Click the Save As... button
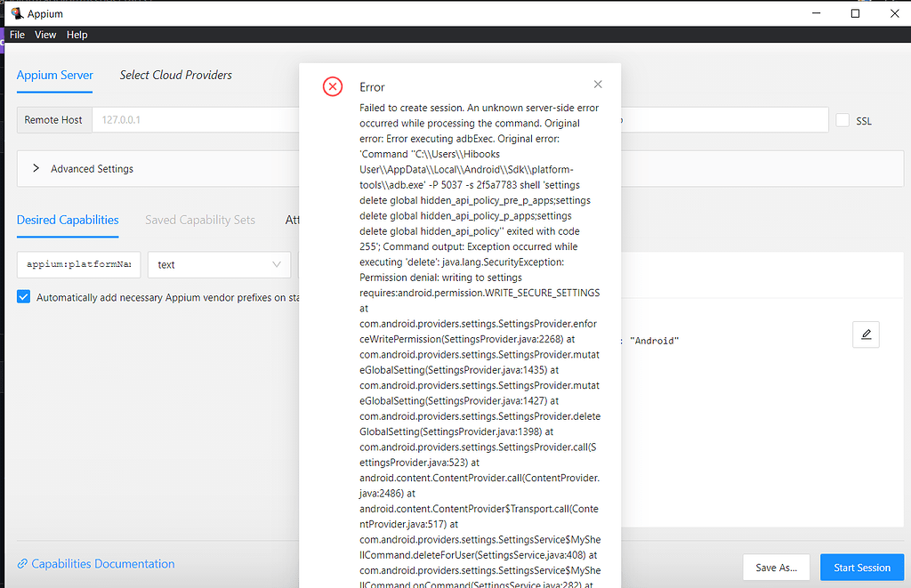The image size is (911, 588). 776,568
